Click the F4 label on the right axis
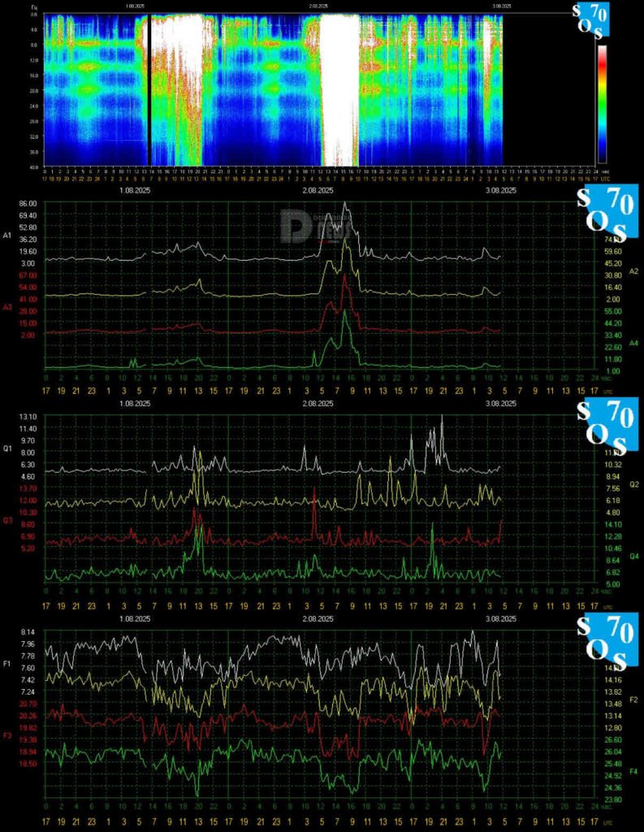Screen dimensions: 644x832 (634, 770)
